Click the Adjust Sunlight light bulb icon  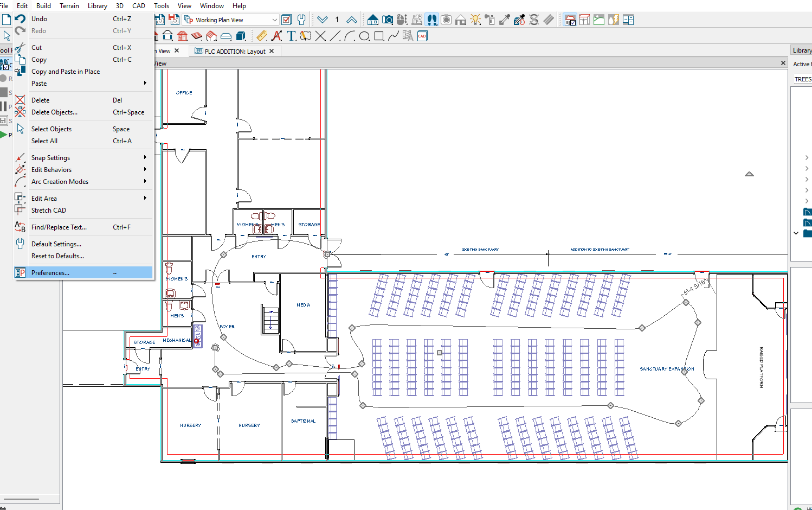[475, 20]
